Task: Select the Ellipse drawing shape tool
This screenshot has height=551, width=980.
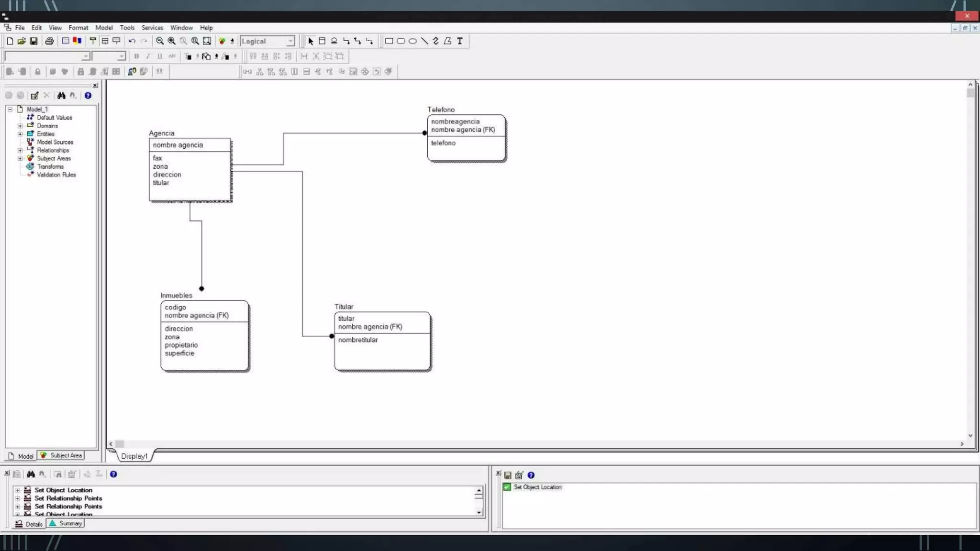Action: 412,41
